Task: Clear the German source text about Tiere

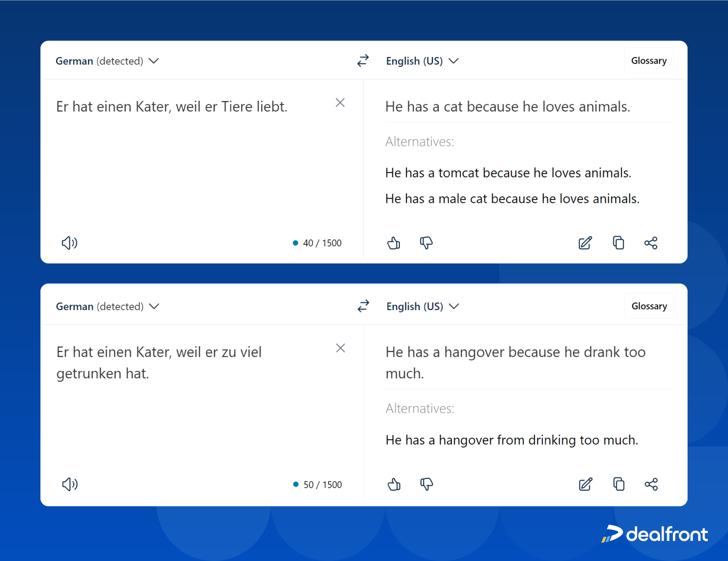Action: 340,103
